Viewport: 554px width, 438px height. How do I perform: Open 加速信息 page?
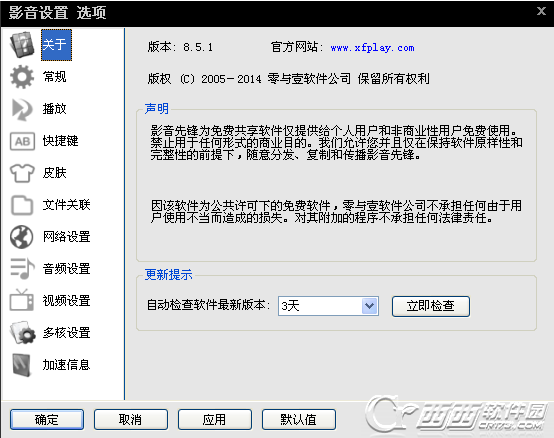click(66, 365)
